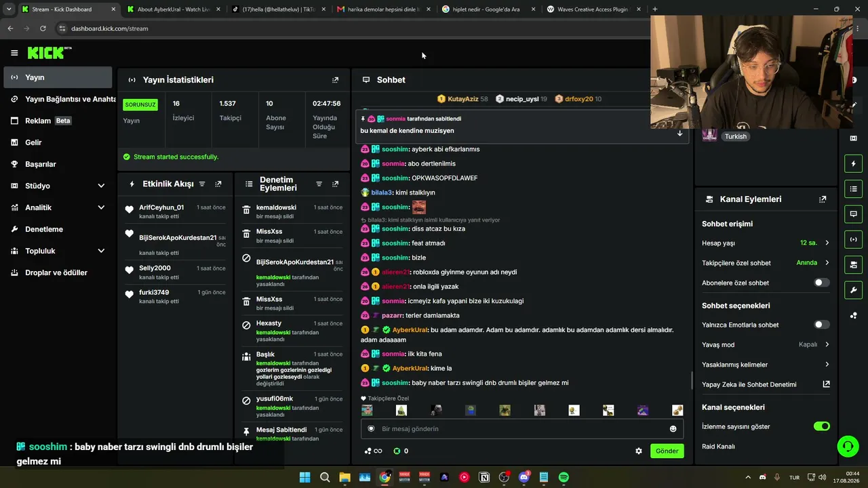Viewport: 868px width, 488px height.
Task: Open a new browser tab
Action: (654, 9)
